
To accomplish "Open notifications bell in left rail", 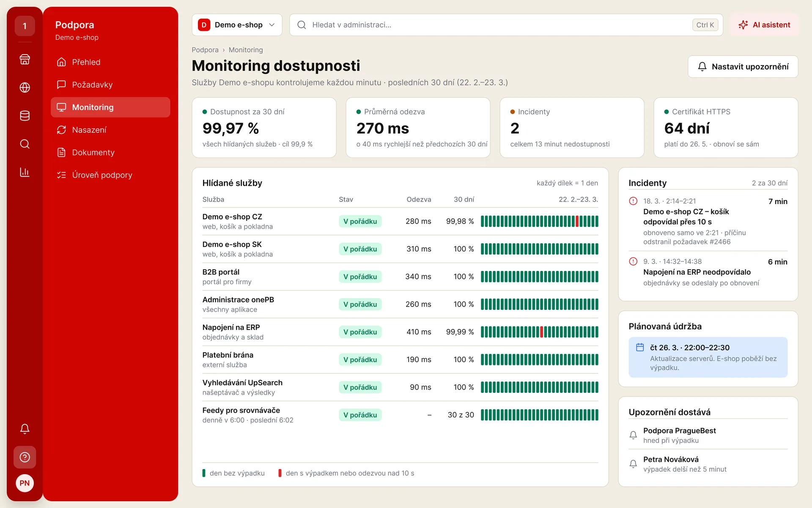I will tap(25, 429).
